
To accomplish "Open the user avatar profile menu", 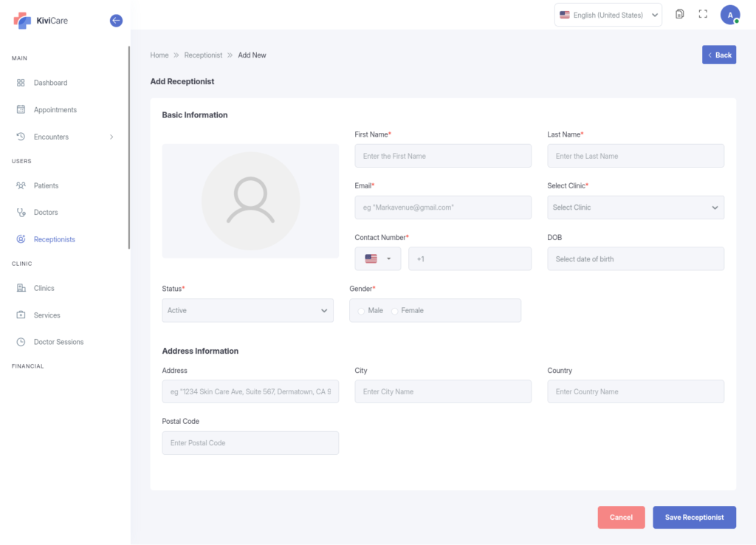I will pyautogui.click(x=729, y=15).
